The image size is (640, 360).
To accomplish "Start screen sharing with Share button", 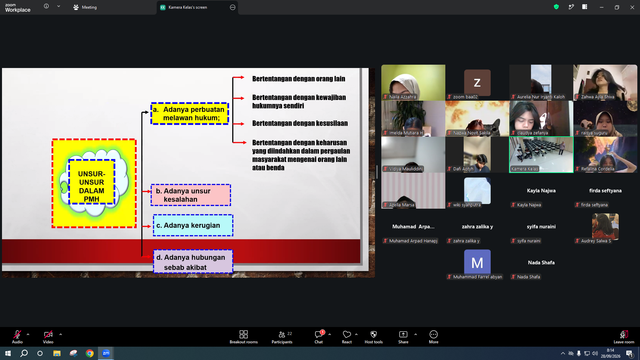I will point(403,337).
